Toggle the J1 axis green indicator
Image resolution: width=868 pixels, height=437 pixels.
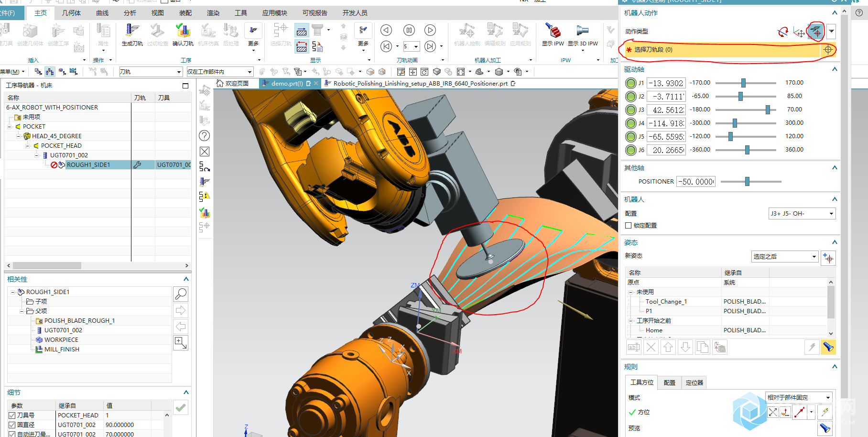(631, 83)
